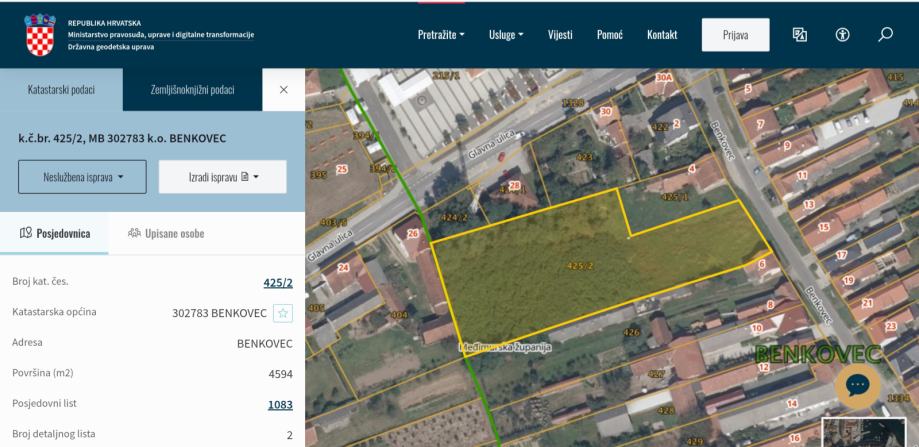
Task: Close the parcel details panel
Action: 284,90
